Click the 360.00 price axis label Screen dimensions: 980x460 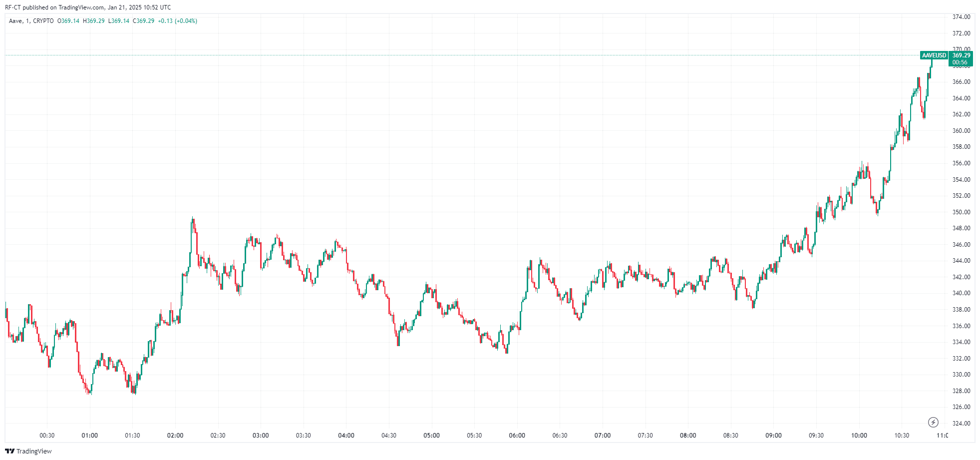961,131
